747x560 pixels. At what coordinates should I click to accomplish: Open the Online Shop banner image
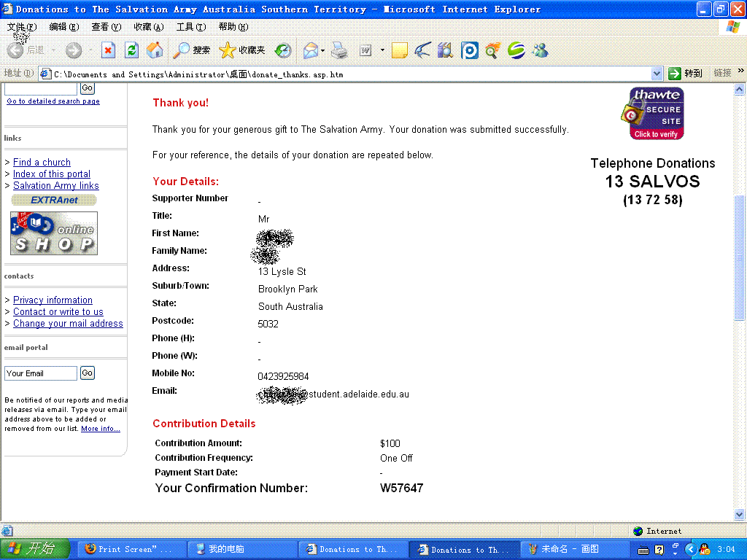(54, 233)
